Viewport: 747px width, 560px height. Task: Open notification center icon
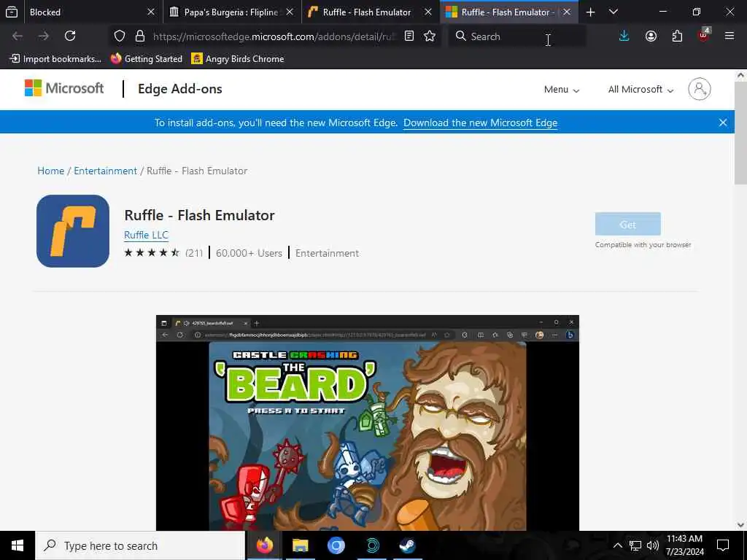pos(723,545)
